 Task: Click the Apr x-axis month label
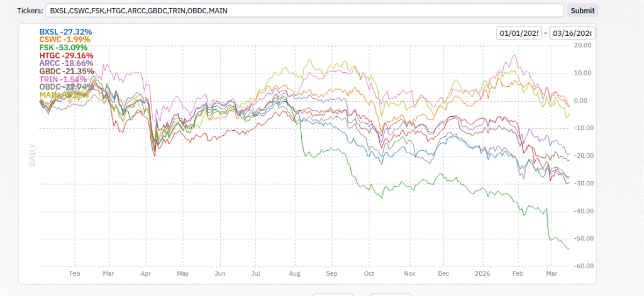145,274
